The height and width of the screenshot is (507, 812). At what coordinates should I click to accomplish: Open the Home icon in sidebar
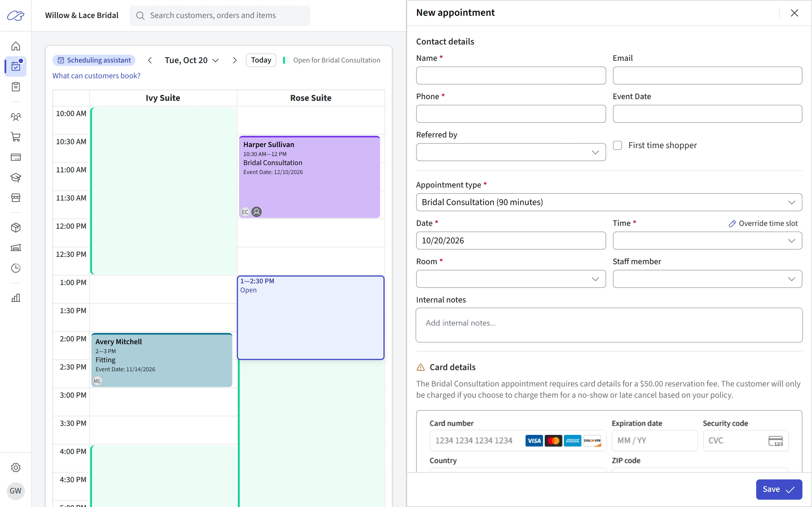click(x=16, y=46)
